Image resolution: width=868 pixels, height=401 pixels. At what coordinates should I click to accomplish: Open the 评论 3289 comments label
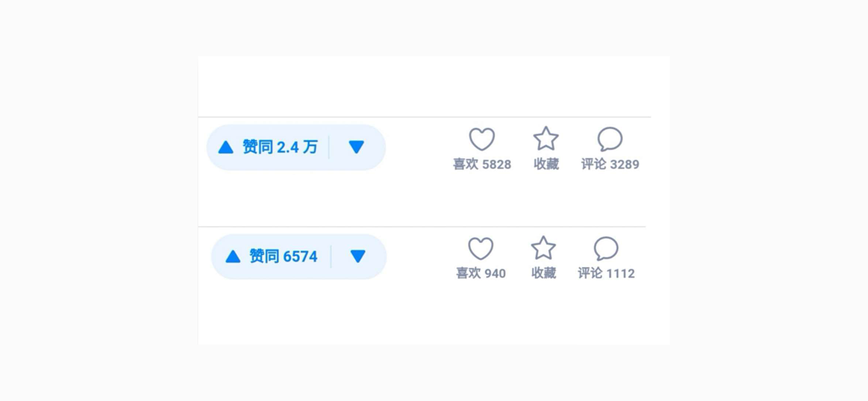(610, 164)
